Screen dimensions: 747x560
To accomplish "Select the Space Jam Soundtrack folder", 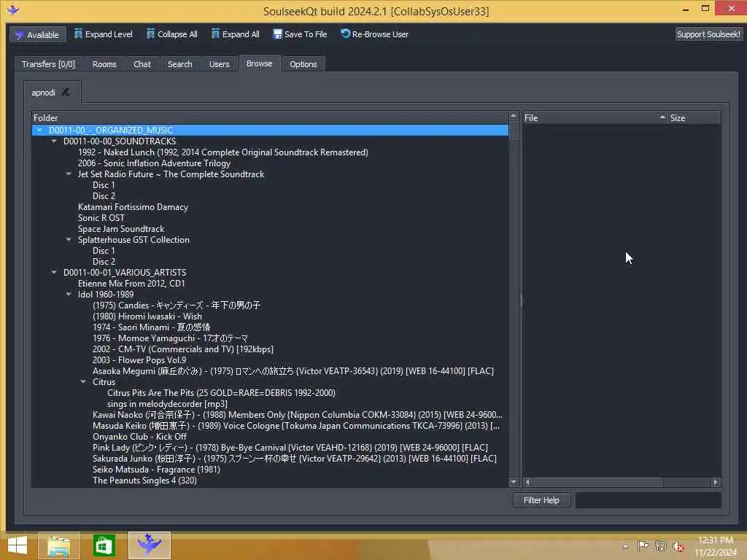I will [x=121, y=228].
